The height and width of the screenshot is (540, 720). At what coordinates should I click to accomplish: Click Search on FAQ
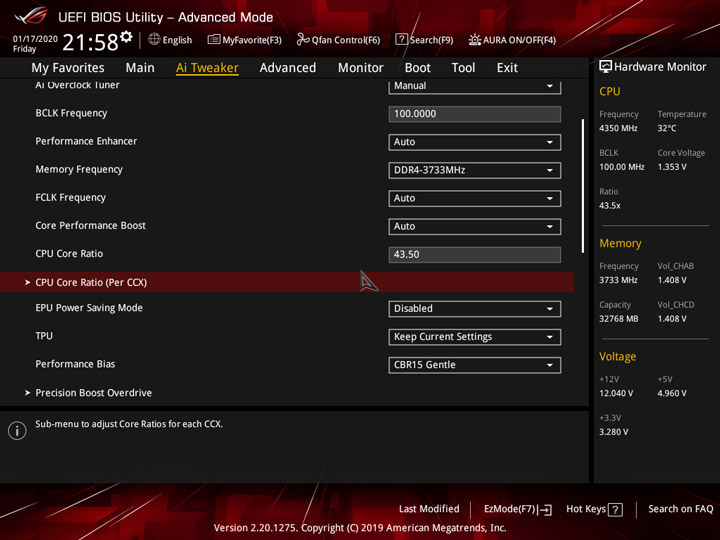pyautogui.click(x=681, y=509)
